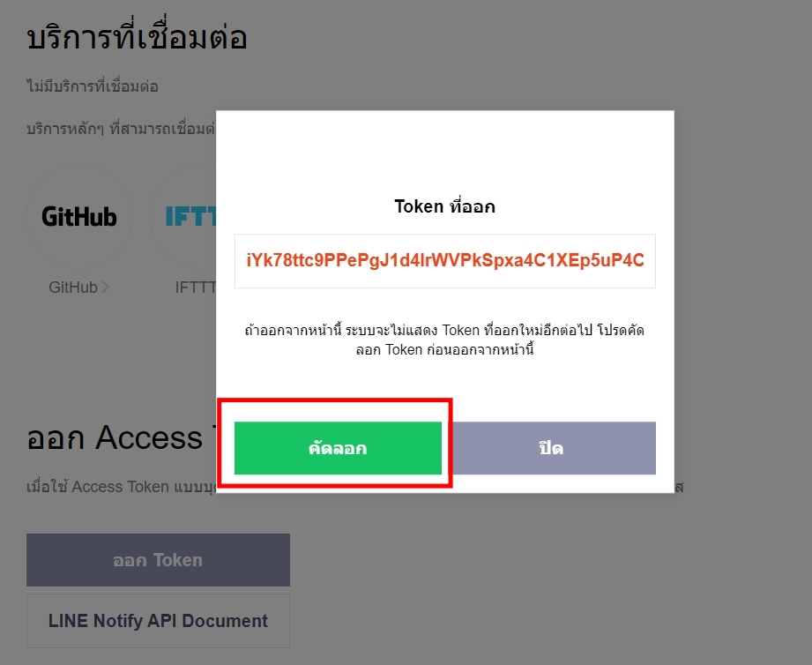Screen dimensions: 812x665
Task: Click the bold 'GitHub' wordmark inside the circle
Action: (79, 216)
